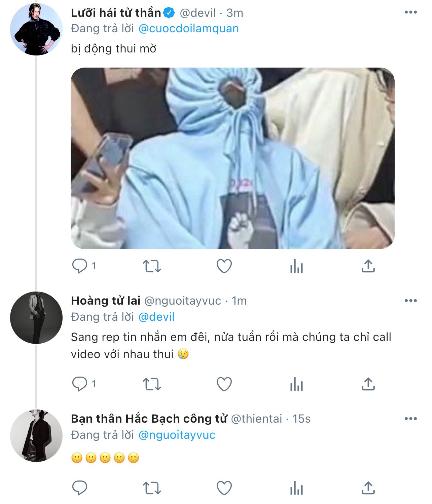This screenshot has height=504, width=432.
Task: Open more options on Bạn thân Hắc Bạch tweet
Action: click(411, 419)
